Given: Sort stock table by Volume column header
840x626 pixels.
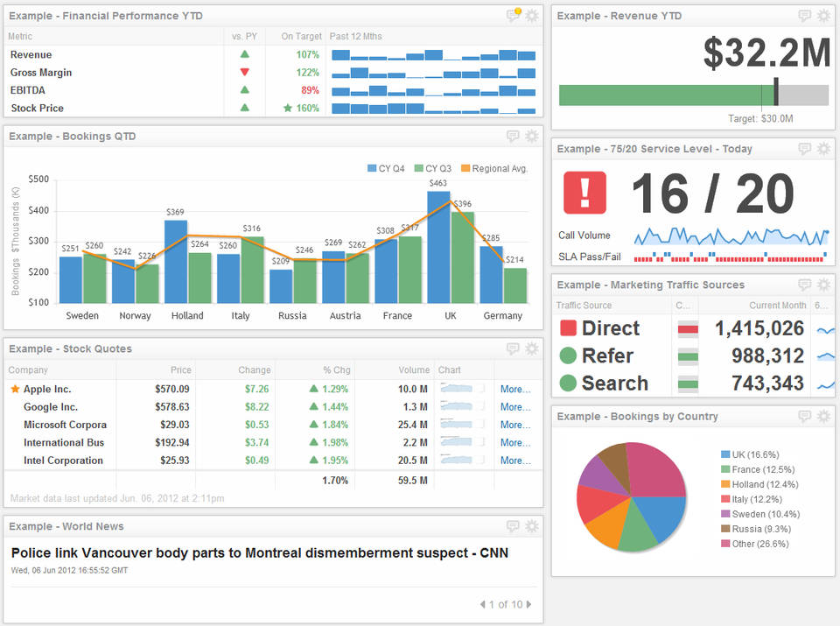Looking at the screenshot, I should pyautogui.click(x=415, y=370).
